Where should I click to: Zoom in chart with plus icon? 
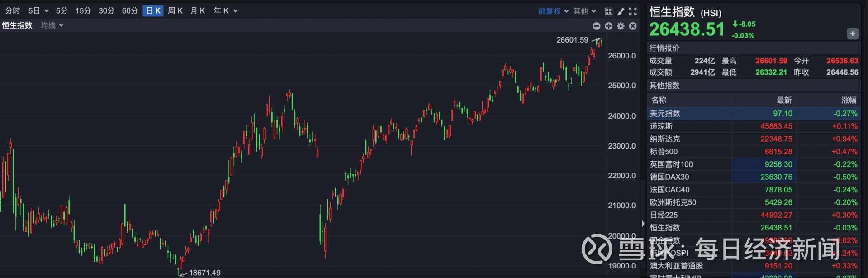pos(609,26)
